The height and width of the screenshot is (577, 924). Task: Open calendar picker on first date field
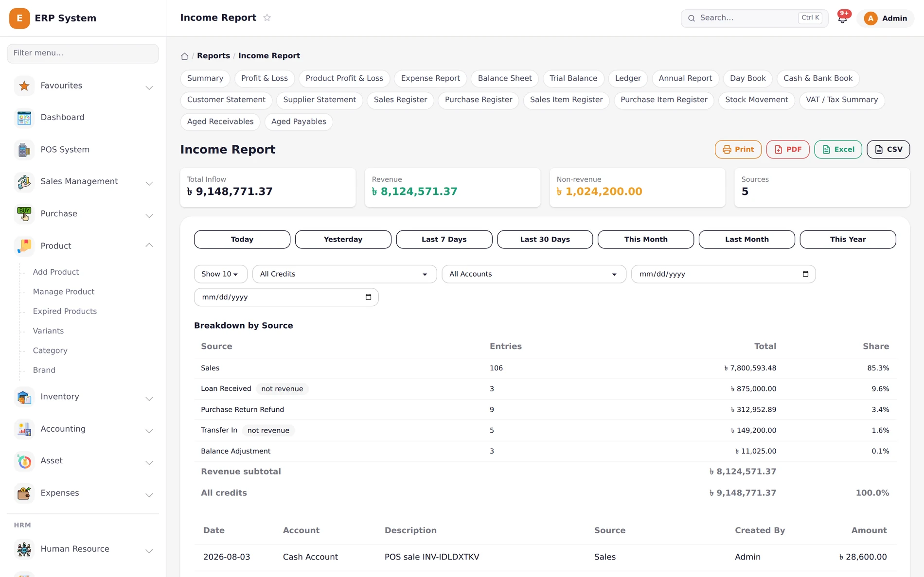805,274
